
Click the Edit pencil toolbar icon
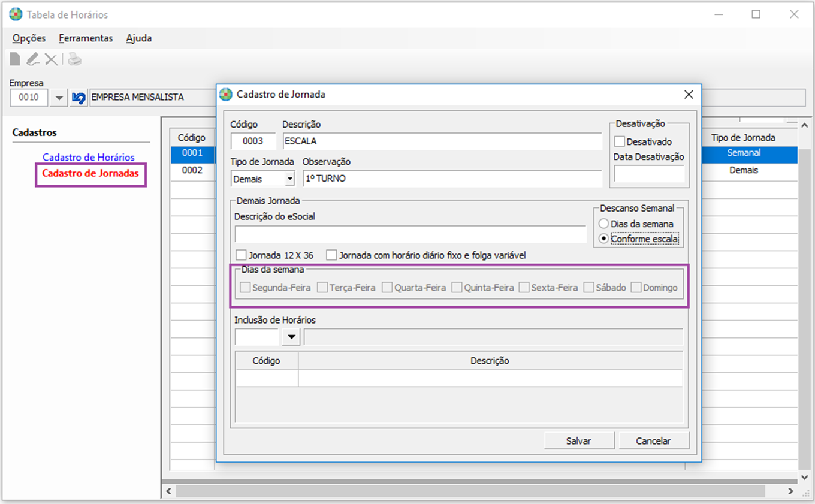pos(33,59)
